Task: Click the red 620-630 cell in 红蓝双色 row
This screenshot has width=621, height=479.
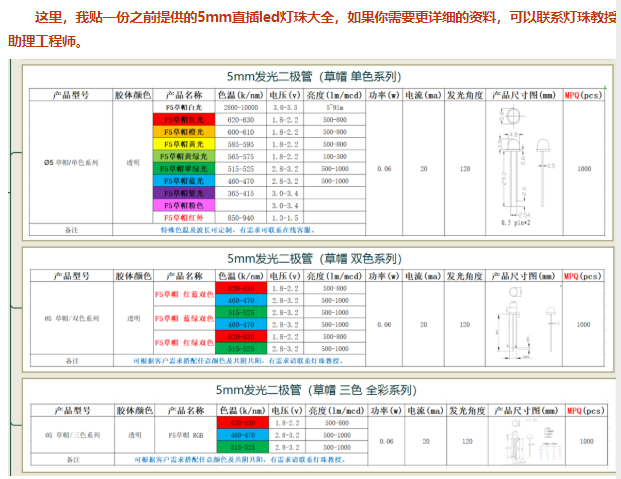Action: pyautogui.click(x=241, y=288)
